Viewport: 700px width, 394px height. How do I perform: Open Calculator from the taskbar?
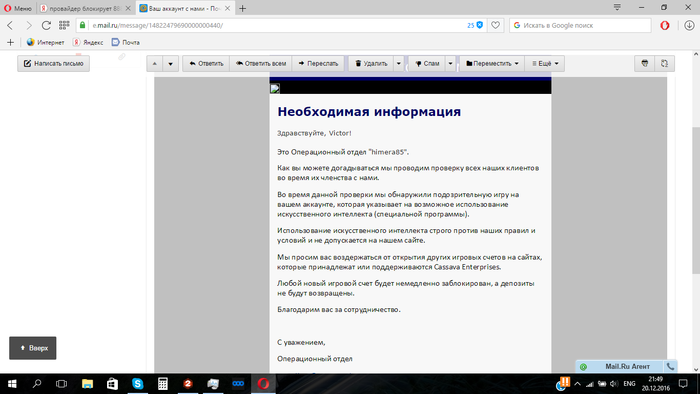tap(162, 384)
